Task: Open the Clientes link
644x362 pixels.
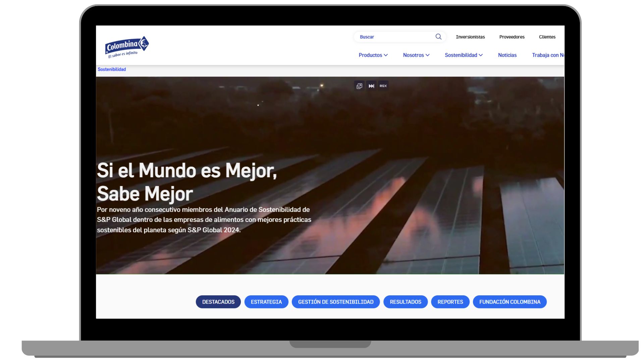Action: point(547,37)
